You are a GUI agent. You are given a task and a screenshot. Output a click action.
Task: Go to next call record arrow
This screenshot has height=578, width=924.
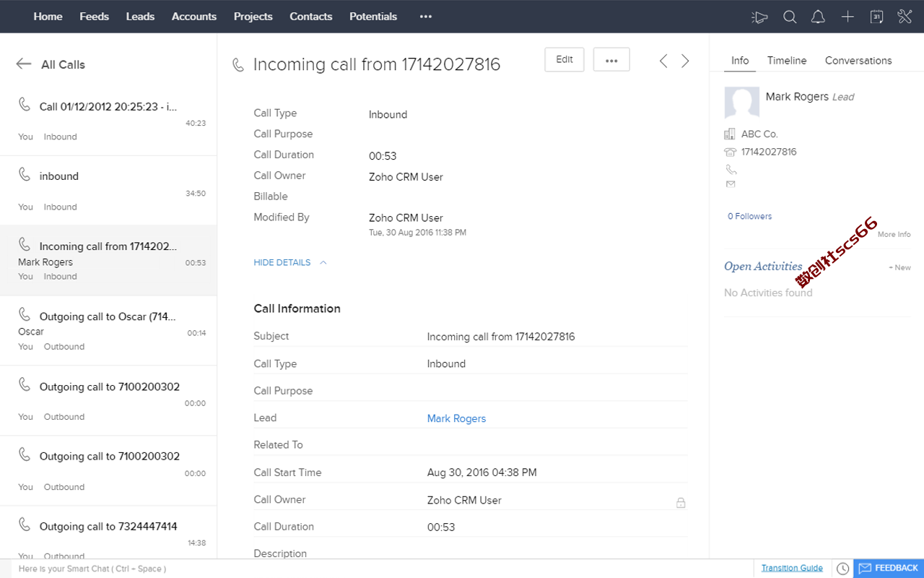[685, 61]
